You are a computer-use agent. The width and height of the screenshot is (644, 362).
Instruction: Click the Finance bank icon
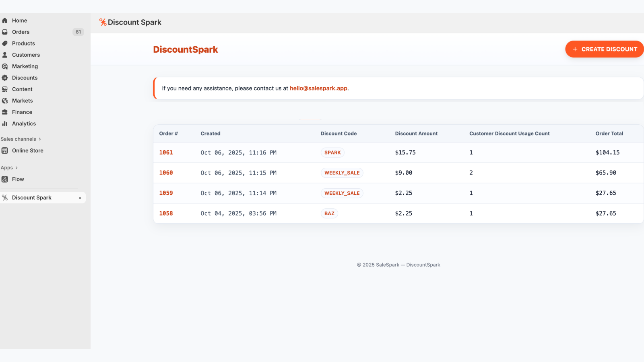[5, 112]
